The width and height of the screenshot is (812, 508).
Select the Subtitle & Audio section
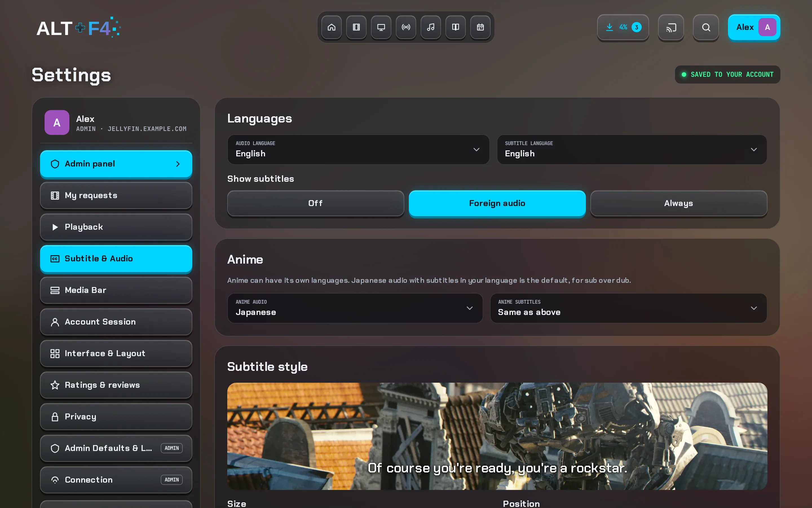point(116,259)
